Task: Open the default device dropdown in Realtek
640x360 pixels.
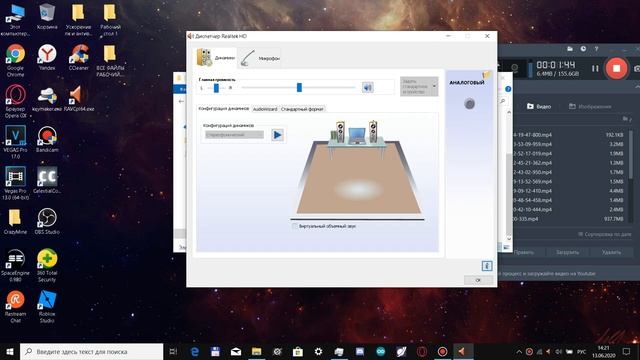Action: point(419,87)
